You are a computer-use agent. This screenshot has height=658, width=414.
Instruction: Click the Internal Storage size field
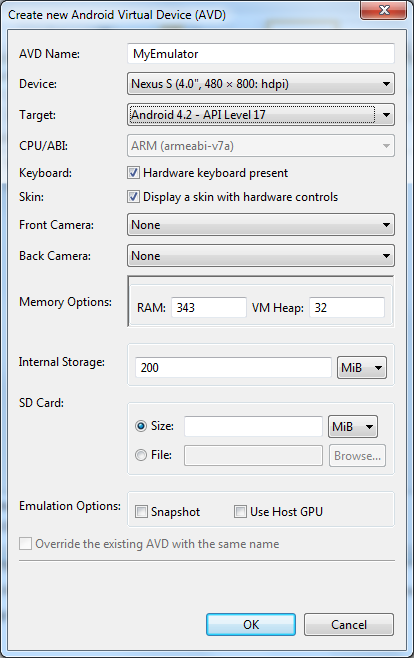(233, 368)
